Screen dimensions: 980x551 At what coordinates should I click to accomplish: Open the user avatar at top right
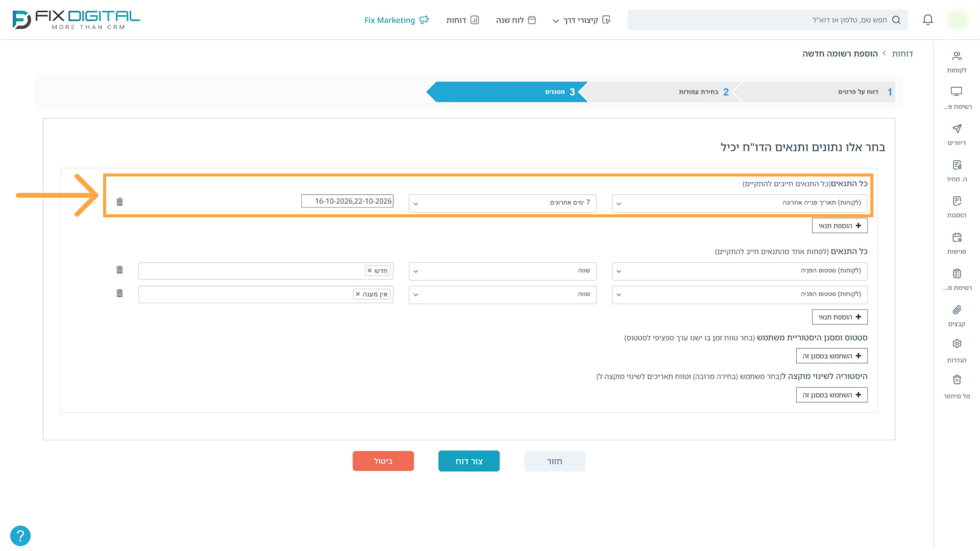957,20
